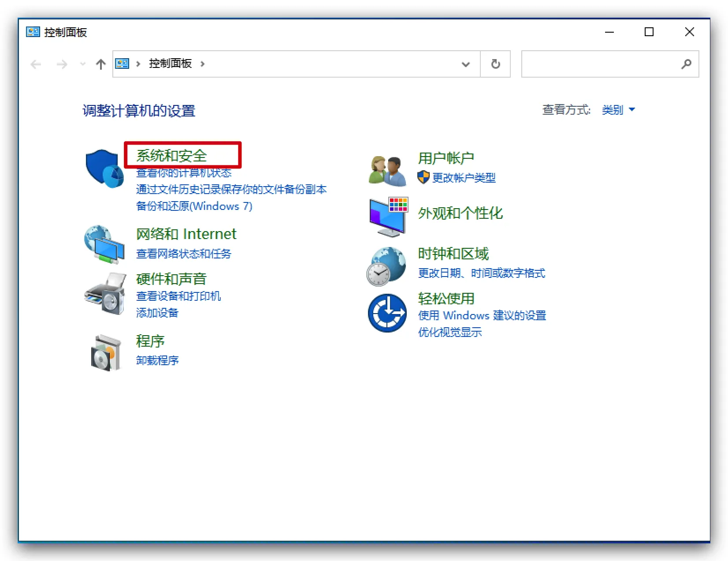Click the Clock and Region globe icon

tap(386, 266)
